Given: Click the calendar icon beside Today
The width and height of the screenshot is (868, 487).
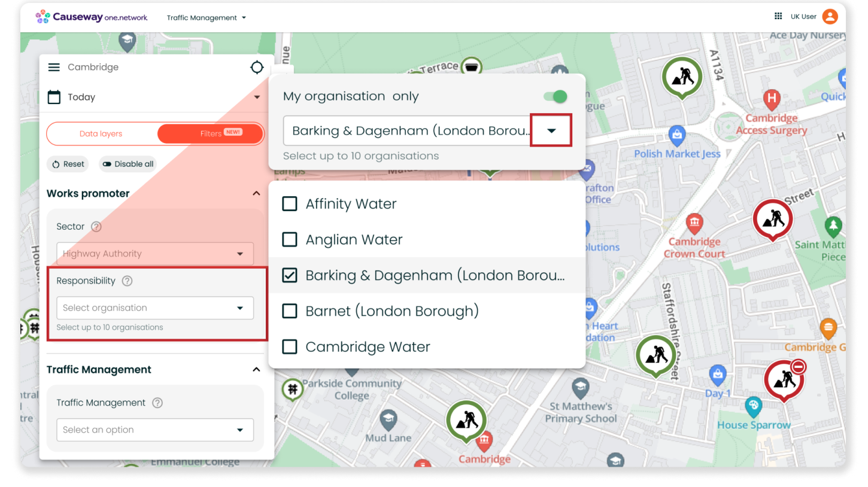Looking at the screenshot, I should click(54, 97).
